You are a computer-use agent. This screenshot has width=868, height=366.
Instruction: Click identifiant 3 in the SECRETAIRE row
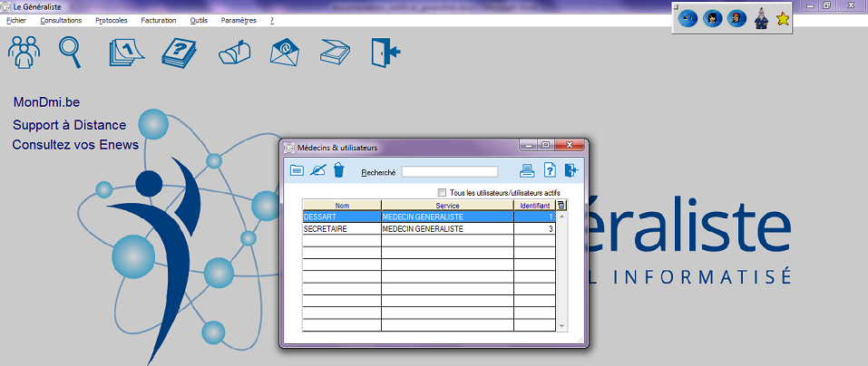(535, 229)
